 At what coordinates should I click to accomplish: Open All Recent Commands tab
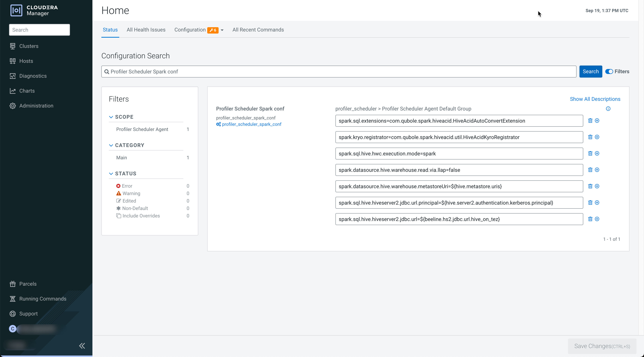coord(258,30)
